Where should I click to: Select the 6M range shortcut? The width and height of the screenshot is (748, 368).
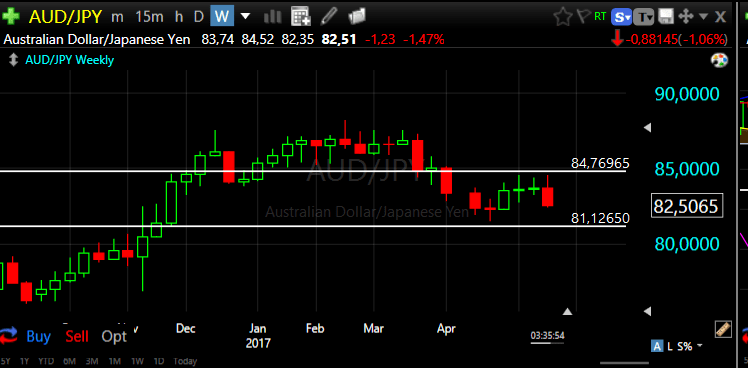point(70,361)
